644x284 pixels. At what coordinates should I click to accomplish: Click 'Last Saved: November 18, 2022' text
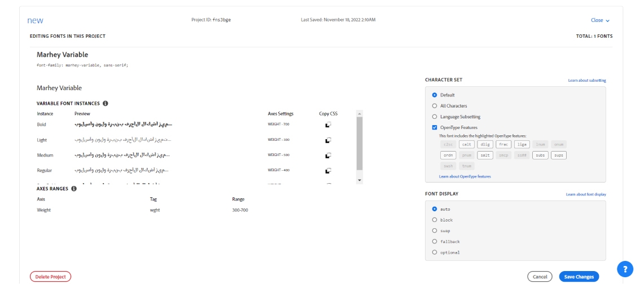pyautogui.click(x=338, y=20)
